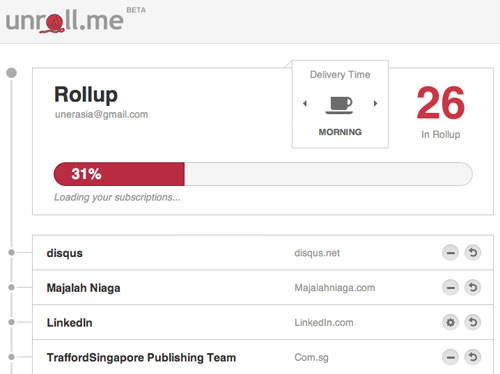This screenshot has width=500, height=374.
Task: Click the coffee cup Morning delivery icon
Action: point(340,105)
